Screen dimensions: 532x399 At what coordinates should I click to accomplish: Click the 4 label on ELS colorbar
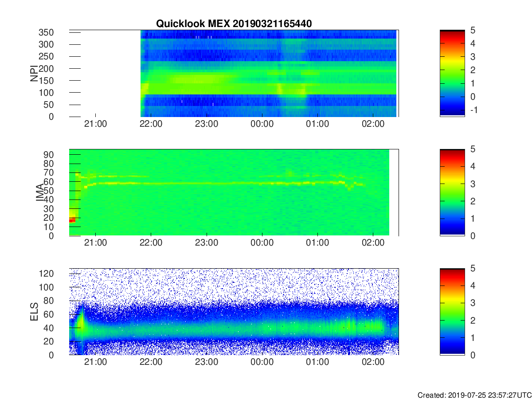tap(473, 286)
